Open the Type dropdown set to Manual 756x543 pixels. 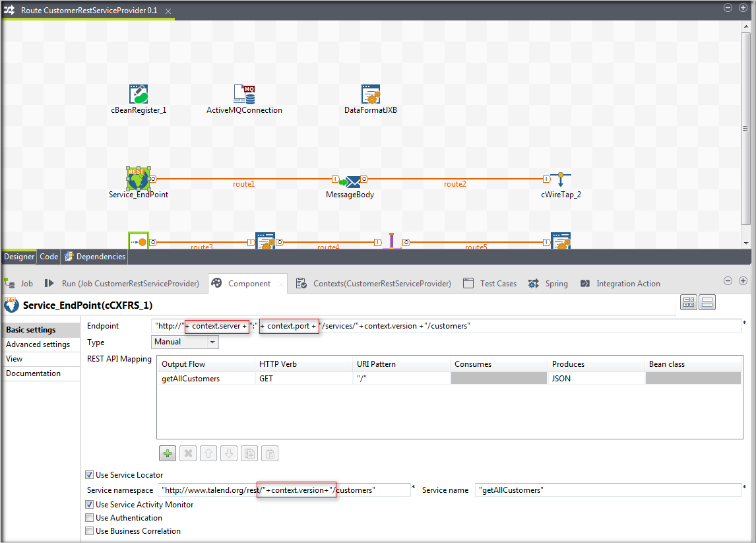185,342
